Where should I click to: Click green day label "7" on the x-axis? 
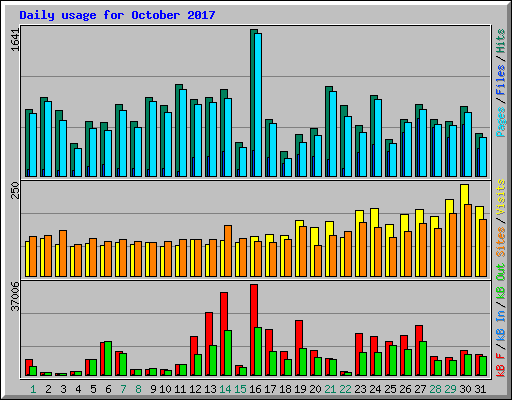click(x=123, y=389)
